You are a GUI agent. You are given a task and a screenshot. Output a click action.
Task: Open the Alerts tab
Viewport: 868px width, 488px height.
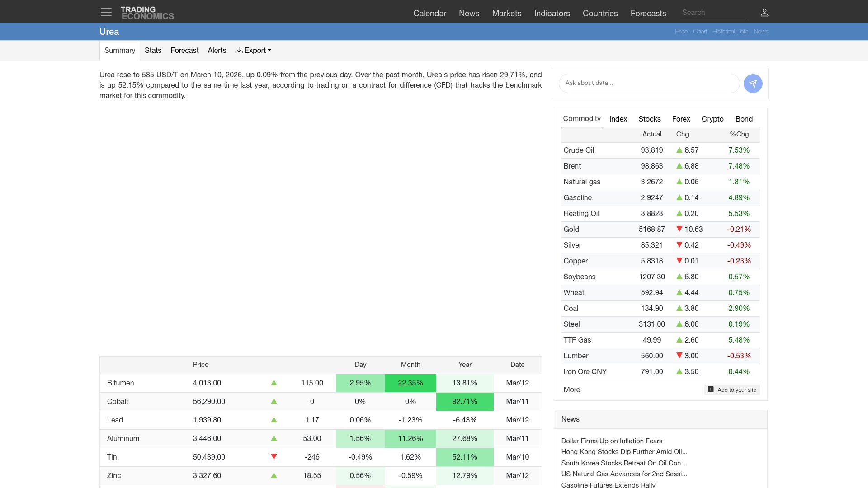pos(217,51)
